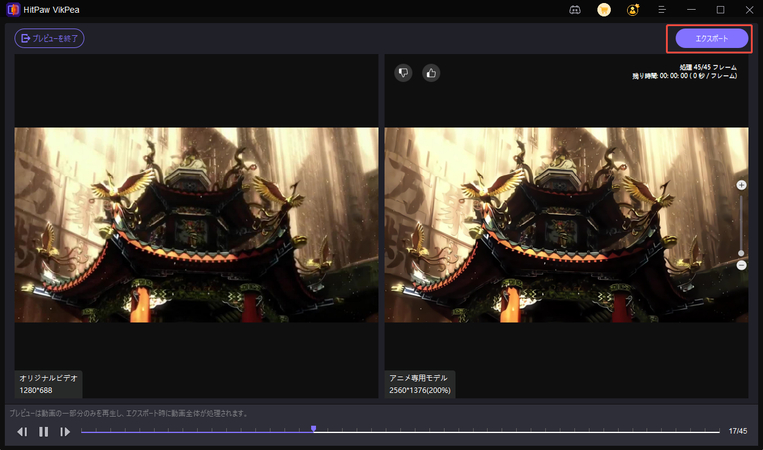
Task: Zoom in with the plus icon
Action: click(741, 185)
